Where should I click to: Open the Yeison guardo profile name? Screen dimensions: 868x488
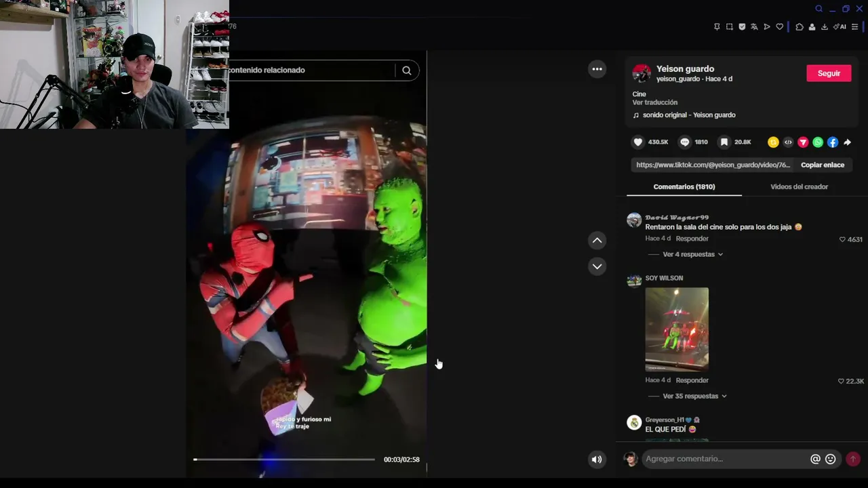(685, 69)
